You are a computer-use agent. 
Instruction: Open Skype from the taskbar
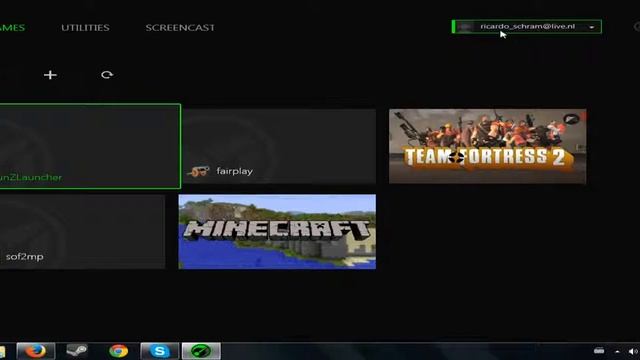[x=160, y=351]
